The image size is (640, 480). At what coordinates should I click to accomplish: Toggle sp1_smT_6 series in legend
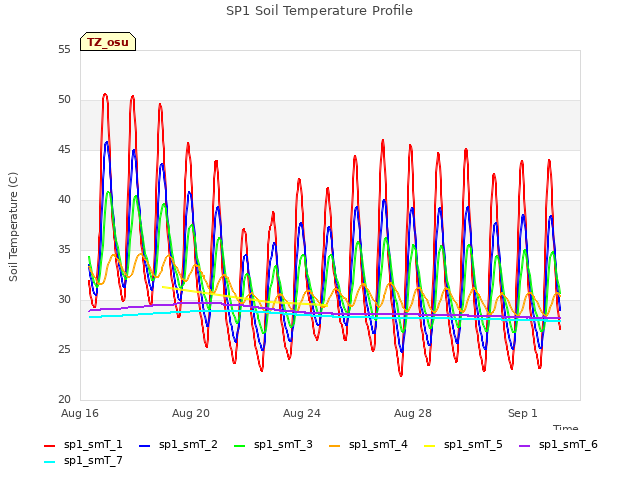[558, 444]
